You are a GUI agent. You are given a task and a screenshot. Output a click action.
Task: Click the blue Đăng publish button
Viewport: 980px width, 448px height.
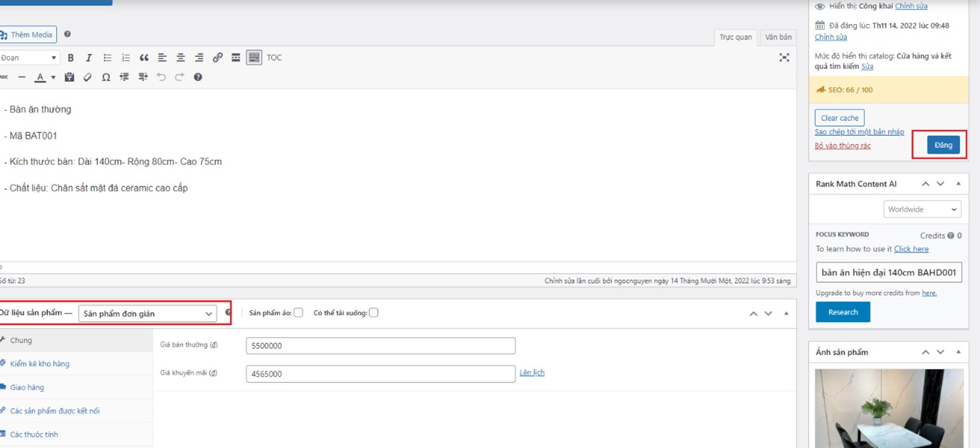(943, 145)
